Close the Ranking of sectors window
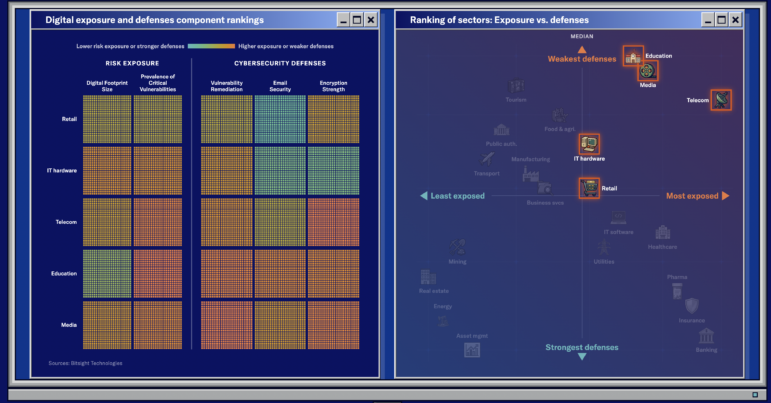The image size is (771, 403). pyautogui.click(x=735, y=20)
